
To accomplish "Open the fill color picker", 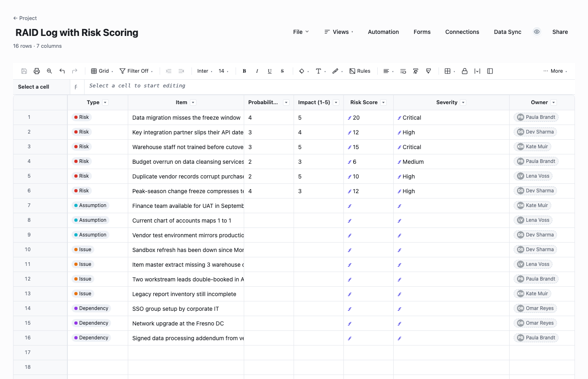I will 304,71.
